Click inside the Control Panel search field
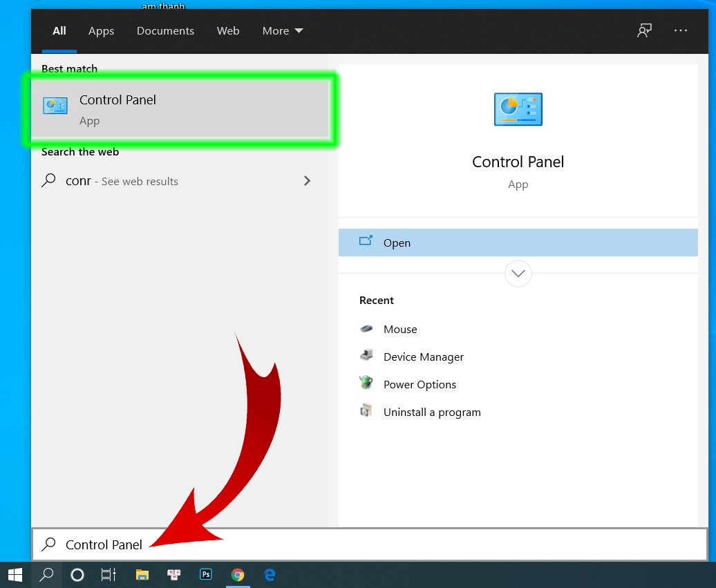 (370, 544)
